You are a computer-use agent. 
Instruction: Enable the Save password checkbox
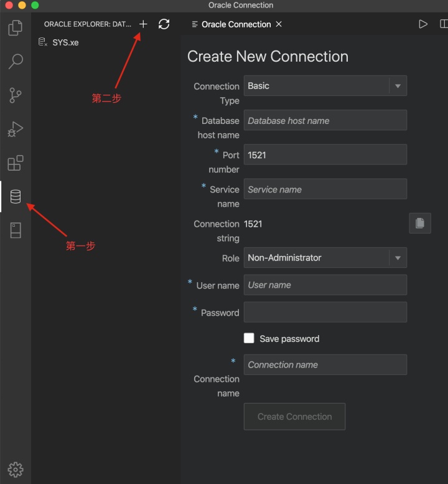point(249,338)
